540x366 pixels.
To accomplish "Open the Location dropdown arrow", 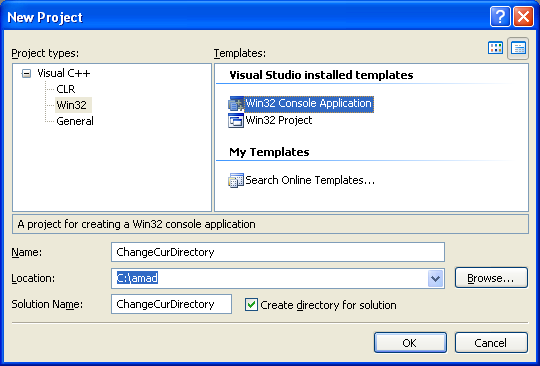I will [x=435, y=278].
